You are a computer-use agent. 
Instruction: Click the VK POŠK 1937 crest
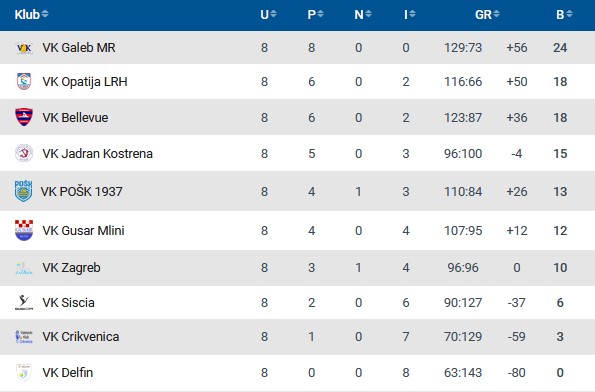pos(24,191)
